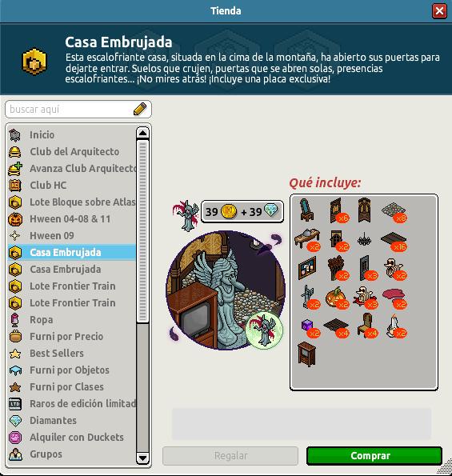The image size is (452, 476).
Task: Click the white candle furni icon
Action: (394, 326)
